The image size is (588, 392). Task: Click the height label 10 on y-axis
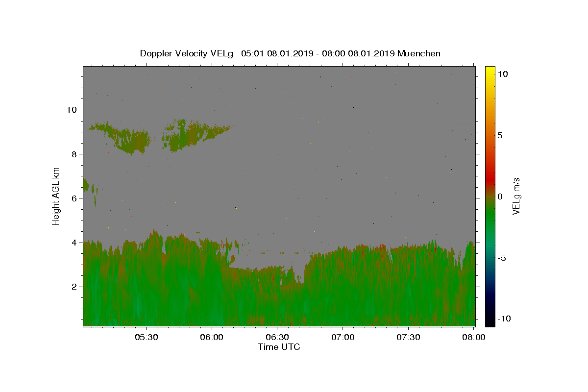click(x=72, y=110)
